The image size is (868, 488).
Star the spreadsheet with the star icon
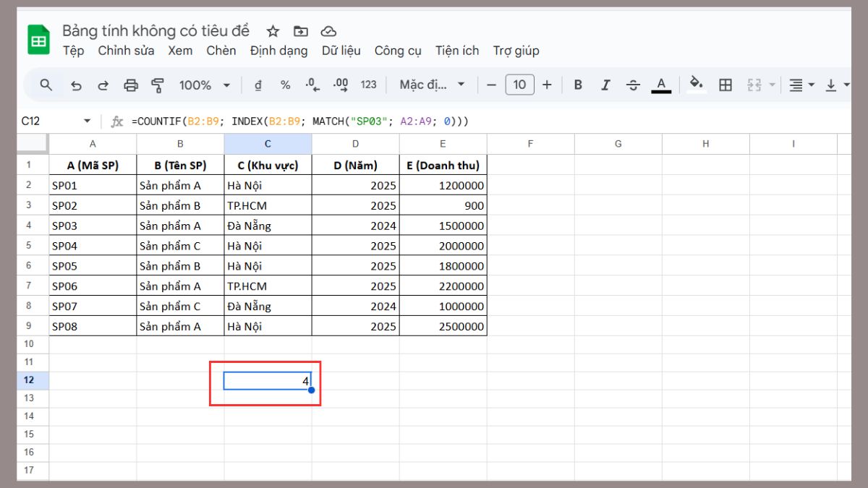[x=273, y=31]
